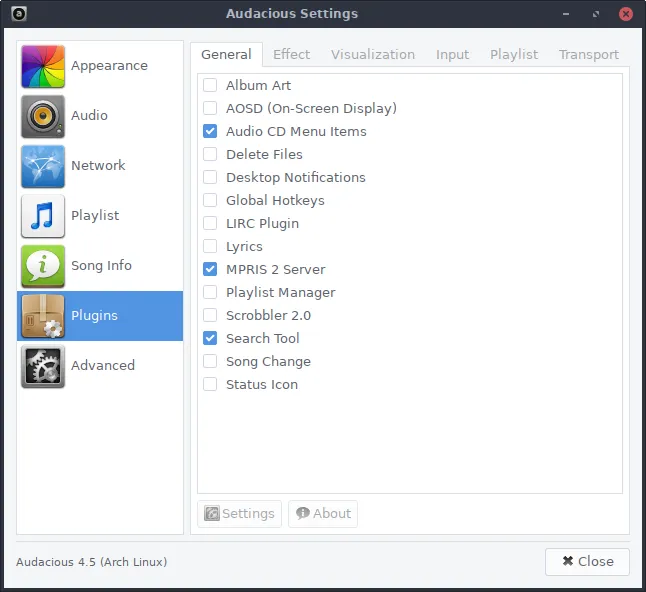
Task: Select the Audio speaker icon
Action: click(43, 116)
